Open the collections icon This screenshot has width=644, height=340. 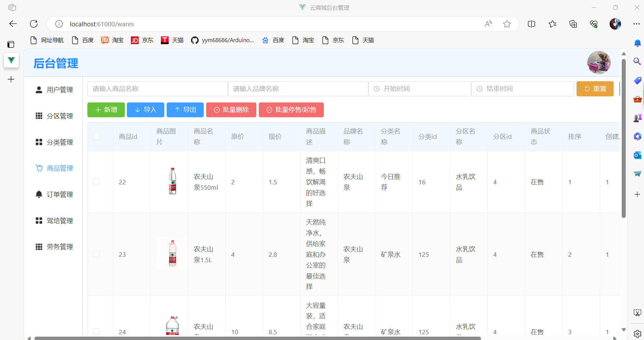click(x=573, y=24)
